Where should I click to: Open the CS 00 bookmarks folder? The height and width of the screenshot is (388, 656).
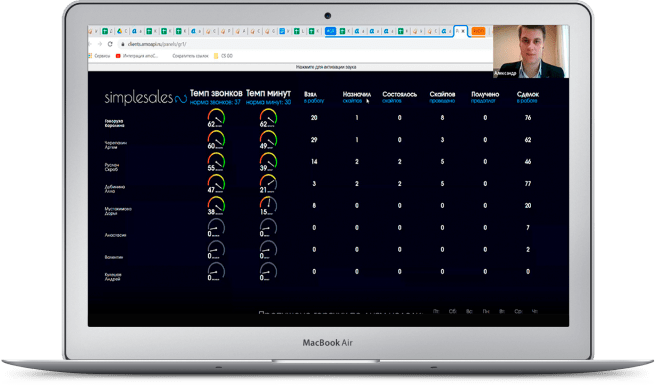223,56
